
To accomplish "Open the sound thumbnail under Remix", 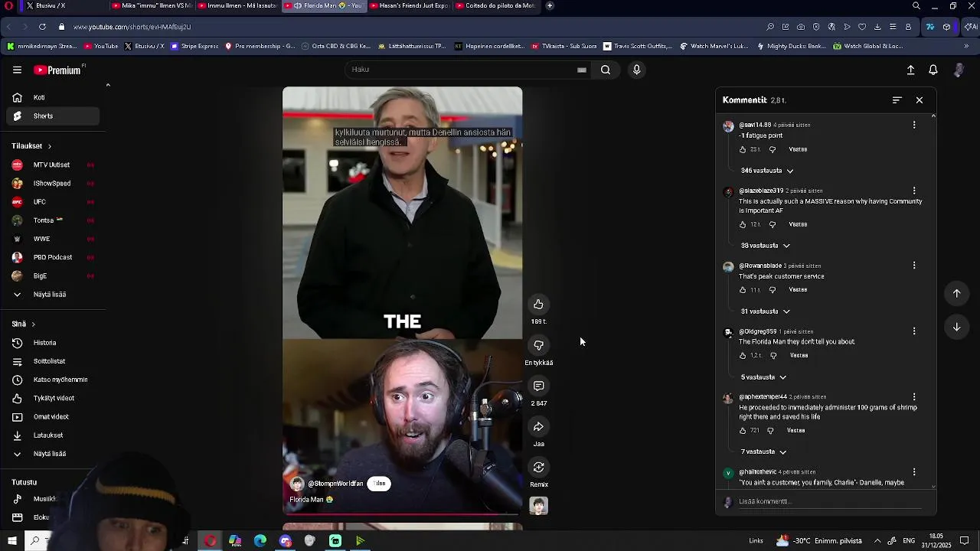I will pos(539,506).
